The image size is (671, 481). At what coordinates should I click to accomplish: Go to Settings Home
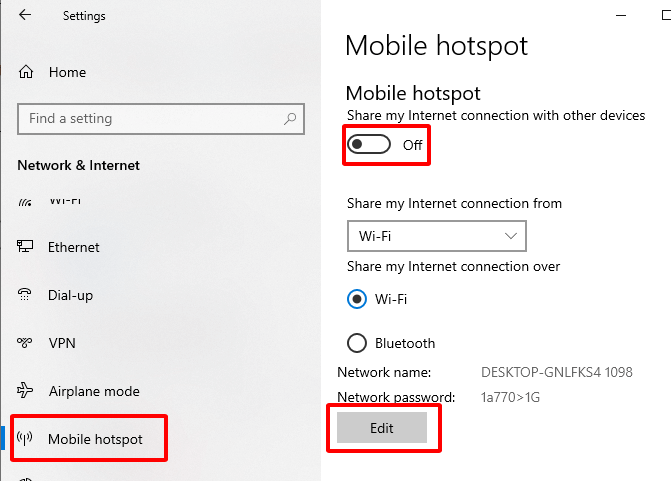(67, 73)
